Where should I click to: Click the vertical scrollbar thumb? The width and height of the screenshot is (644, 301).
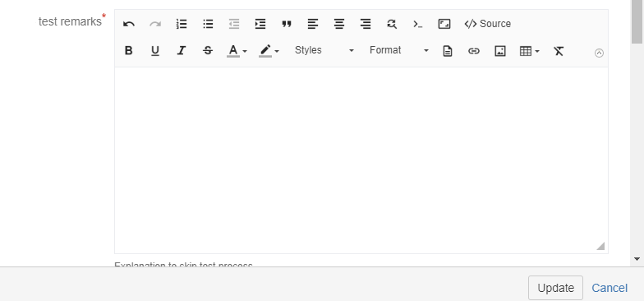pyautogui.click(x=637, y=21)
